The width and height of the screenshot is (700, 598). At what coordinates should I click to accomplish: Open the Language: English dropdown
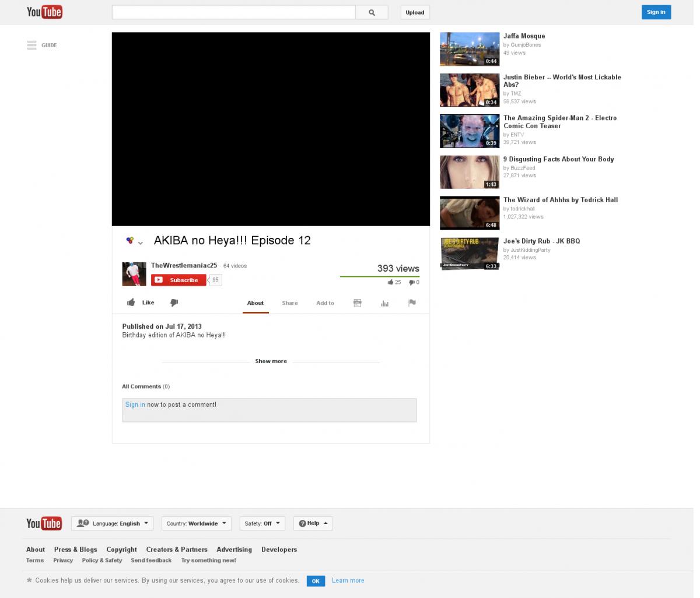pos(112,523)
